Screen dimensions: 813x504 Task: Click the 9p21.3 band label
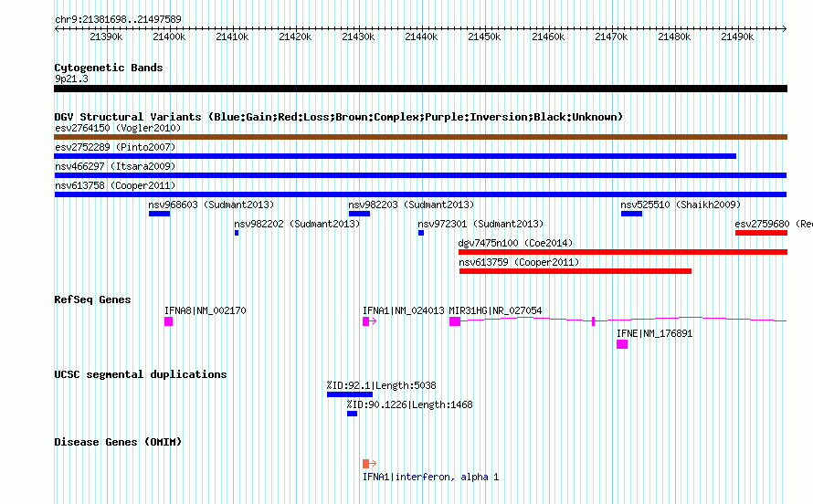(x=71, y=79)
